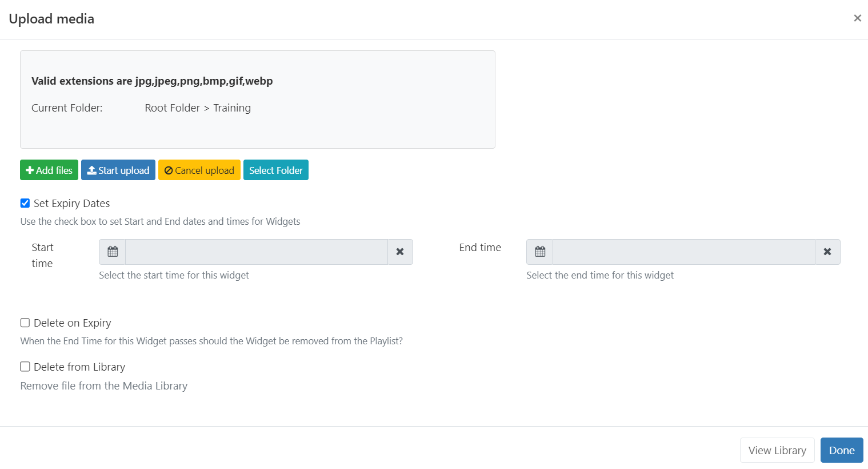Clear the End time with the X icon
The height and width of the screenshot is (469, 868).
(827, 252)
